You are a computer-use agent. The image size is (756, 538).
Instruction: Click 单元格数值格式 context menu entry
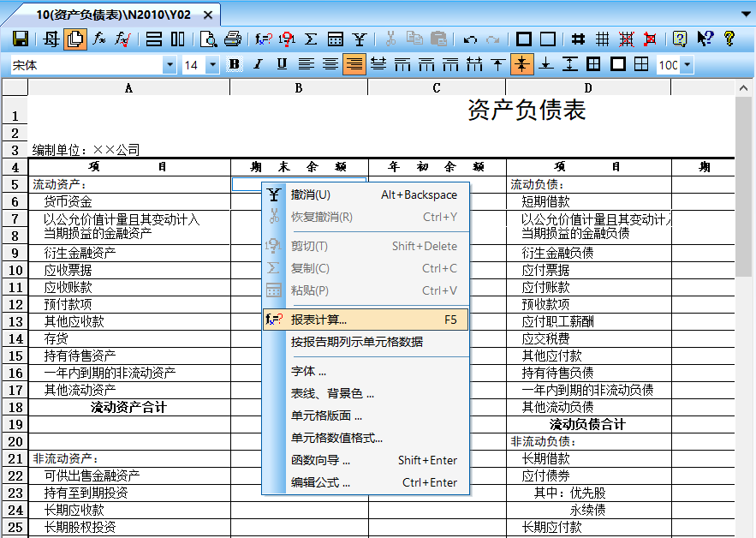(342, 439)
